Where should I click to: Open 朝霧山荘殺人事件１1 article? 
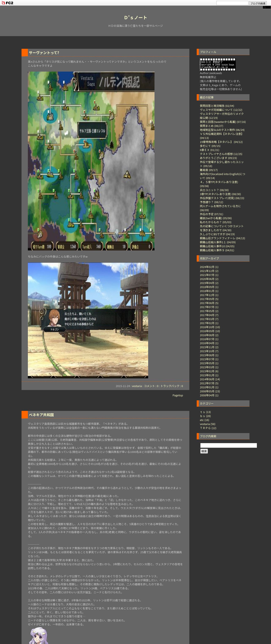tap(218, 242)
